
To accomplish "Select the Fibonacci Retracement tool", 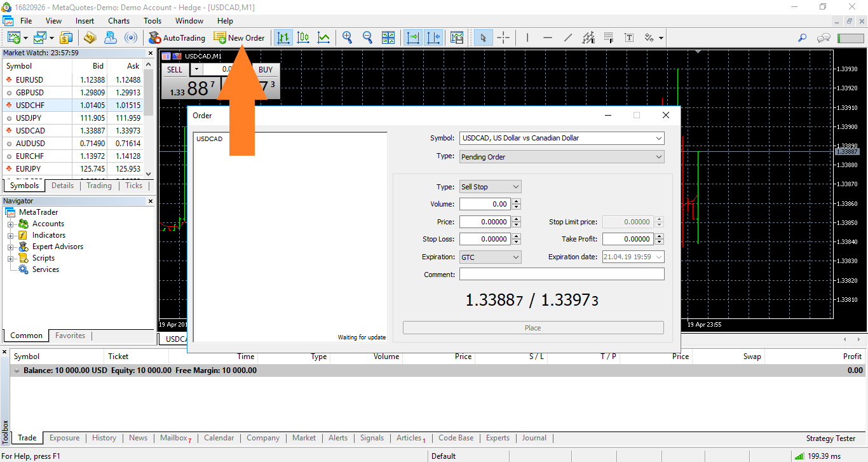I will 609,37.
